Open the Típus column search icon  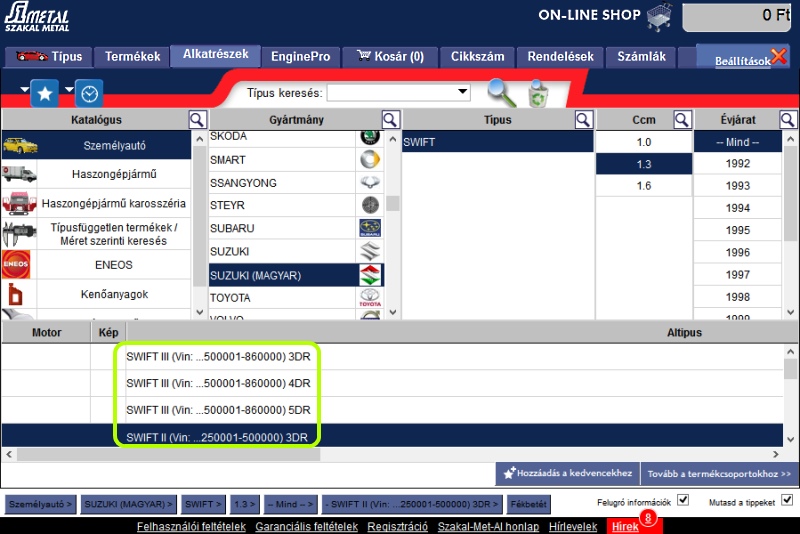pyautogui.click(x=583, y=120)
